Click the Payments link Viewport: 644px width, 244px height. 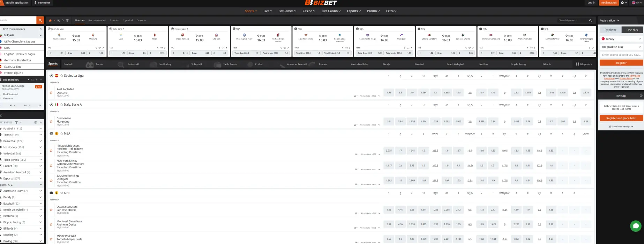[x=43, y=3]
